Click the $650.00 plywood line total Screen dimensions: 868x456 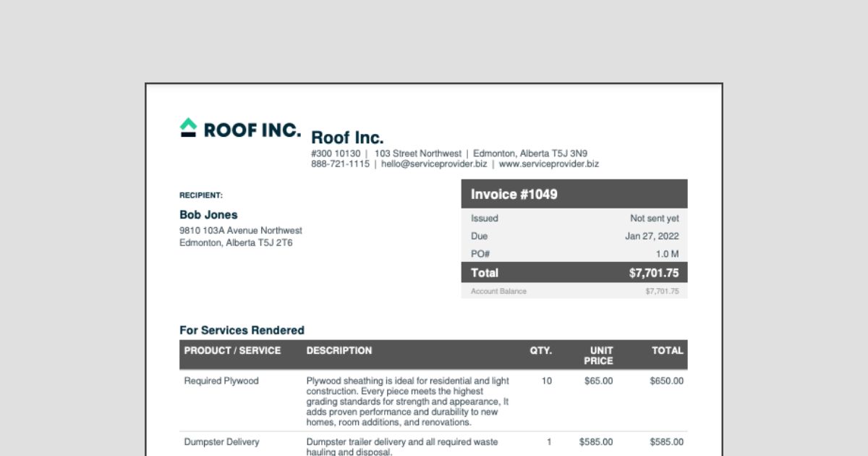tap(666, 381)
